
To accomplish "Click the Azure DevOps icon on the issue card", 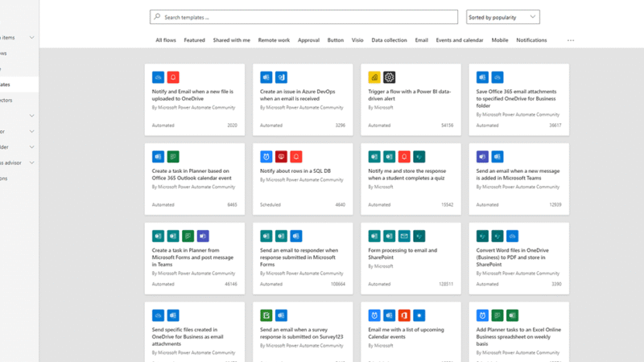I will click(282, 77).
